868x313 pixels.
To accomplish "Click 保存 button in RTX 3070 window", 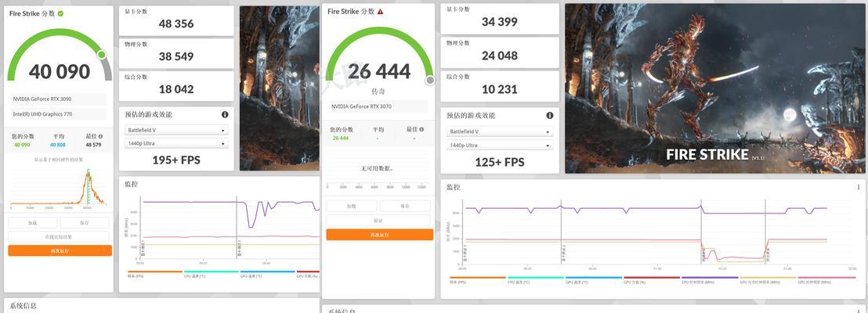I will coord(405,206).
